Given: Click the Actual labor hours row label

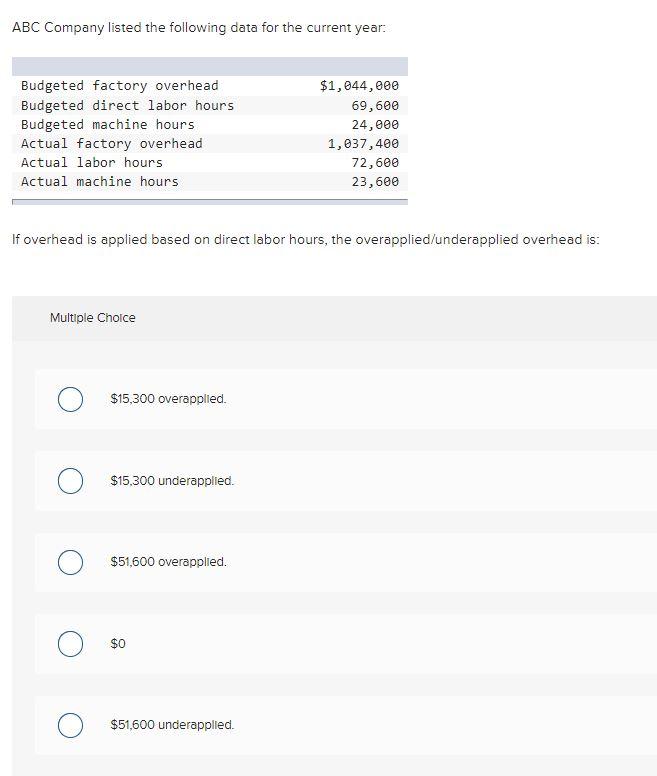Looking at the screenshot, I should (x=91, y=162).
